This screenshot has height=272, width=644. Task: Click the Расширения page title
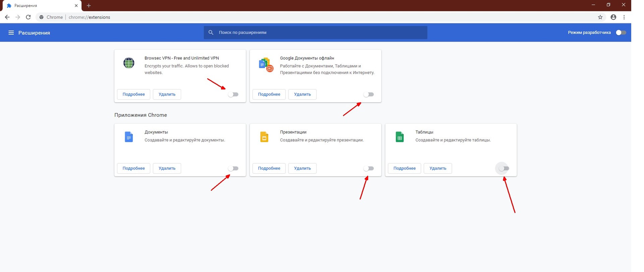point(34,33)
